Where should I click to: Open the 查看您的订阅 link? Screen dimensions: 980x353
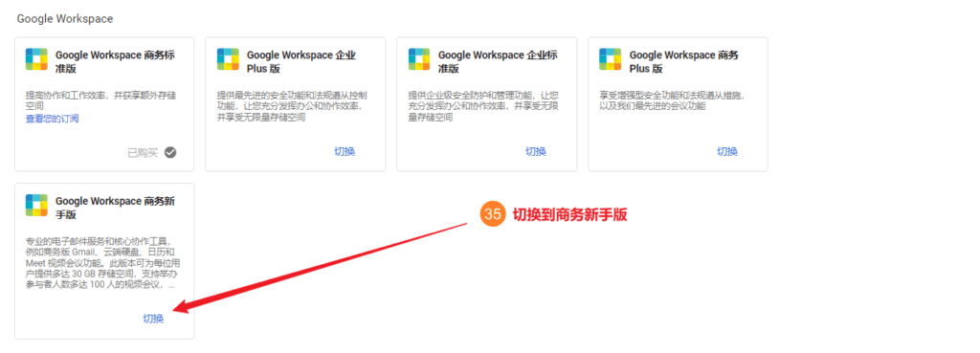[x=53, y=119]
